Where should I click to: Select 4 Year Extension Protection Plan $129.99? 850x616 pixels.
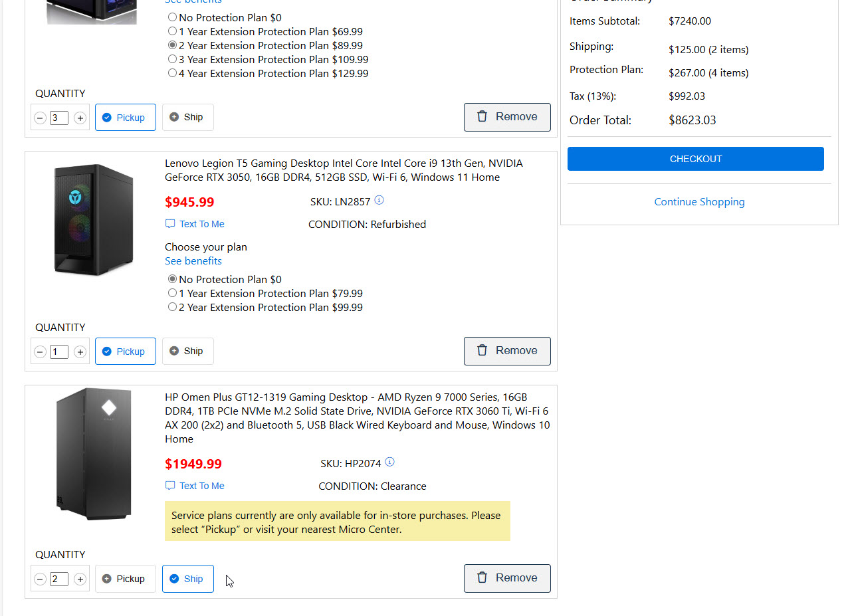(173, 73)
